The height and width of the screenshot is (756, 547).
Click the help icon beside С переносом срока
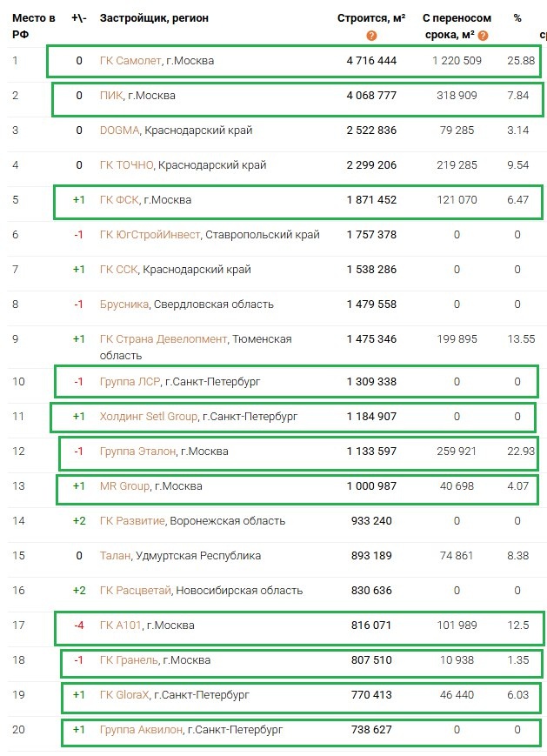(x=483, y=35)
